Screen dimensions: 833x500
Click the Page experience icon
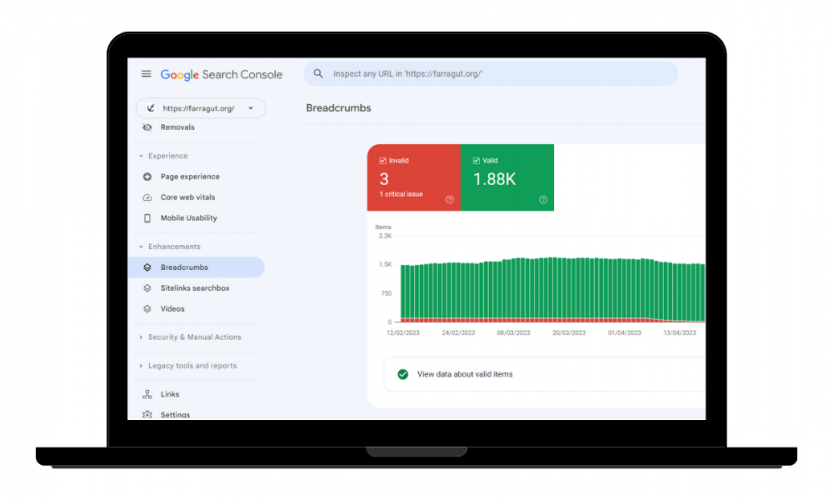pyautogui.click(x=147, y=176)
